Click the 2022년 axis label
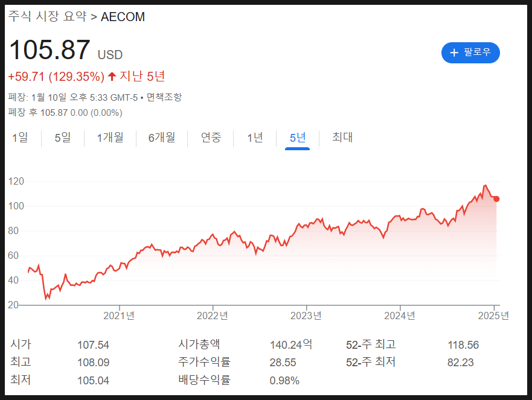Image resolution: width=532 pixels, height=400 pixels. pos(213,316)
